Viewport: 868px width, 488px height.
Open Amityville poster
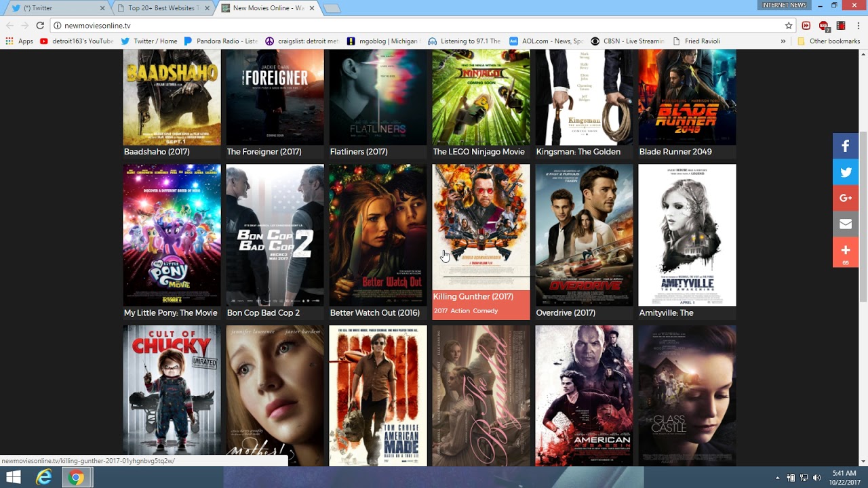[687, 235]
